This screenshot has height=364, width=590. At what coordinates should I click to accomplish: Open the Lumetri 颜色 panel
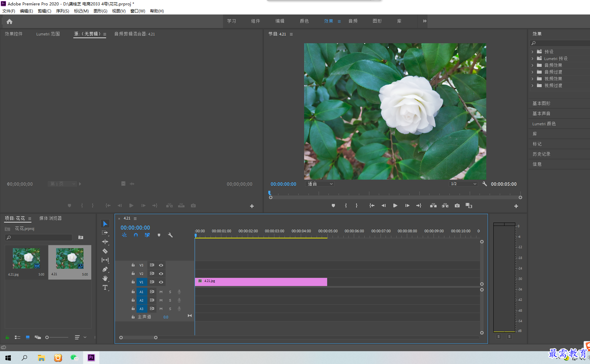point(544,124)
